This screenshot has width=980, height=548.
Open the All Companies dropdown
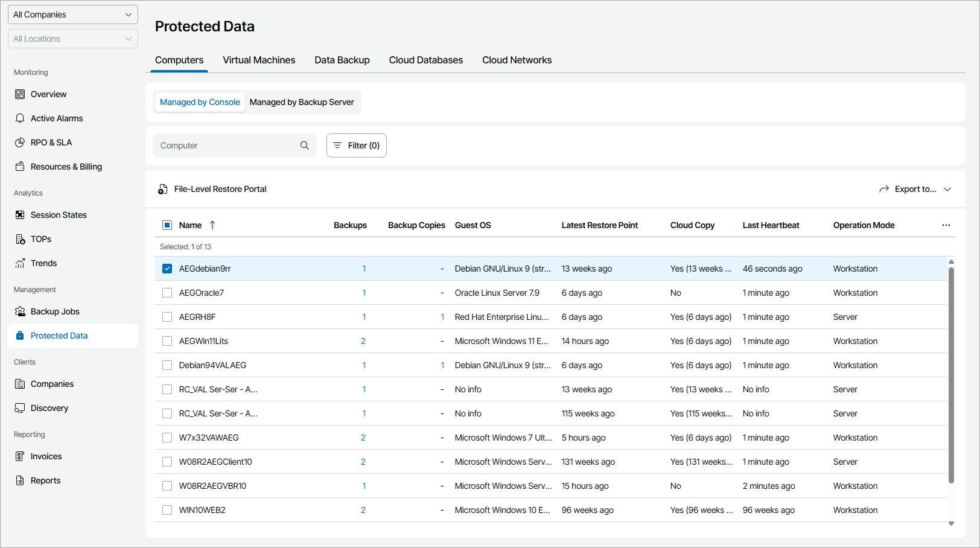tap(73, 14)
